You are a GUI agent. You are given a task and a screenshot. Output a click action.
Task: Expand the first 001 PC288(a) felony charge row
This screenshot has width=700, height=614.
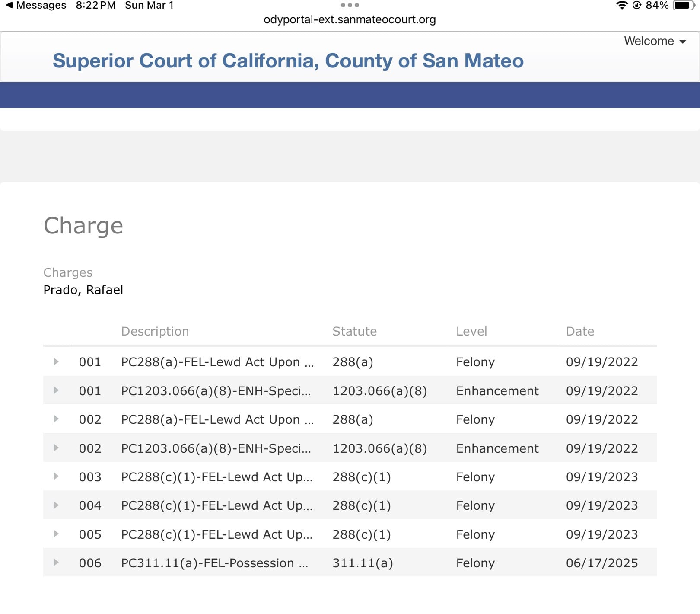[x=56, y=362]
